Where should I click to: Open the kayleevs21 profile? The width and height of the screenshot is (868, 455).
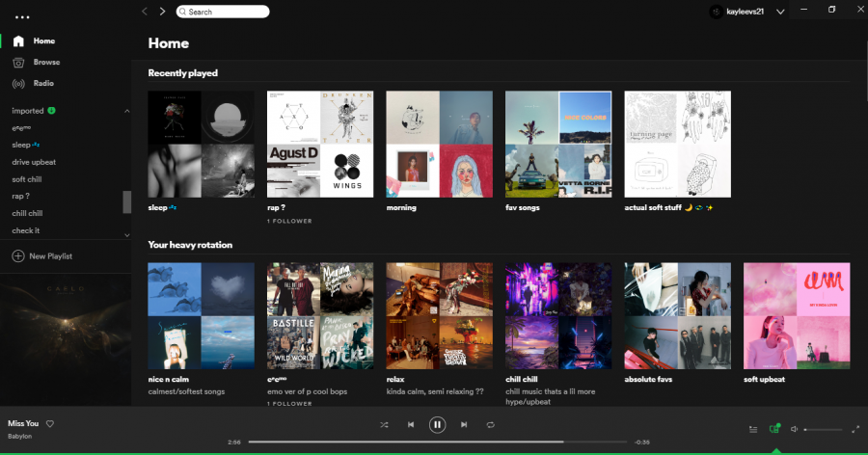coord(738,12)
